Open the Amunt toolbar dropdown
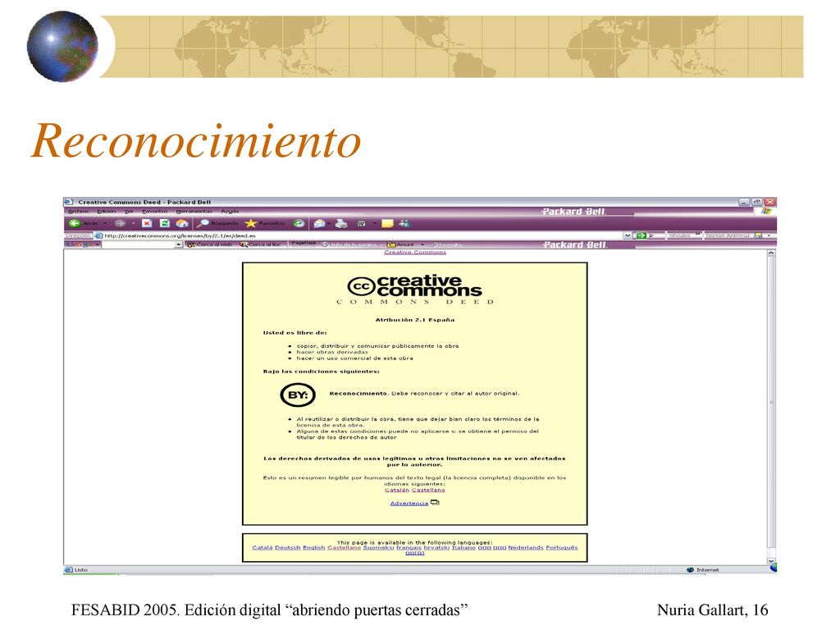 tap(422, 244)
